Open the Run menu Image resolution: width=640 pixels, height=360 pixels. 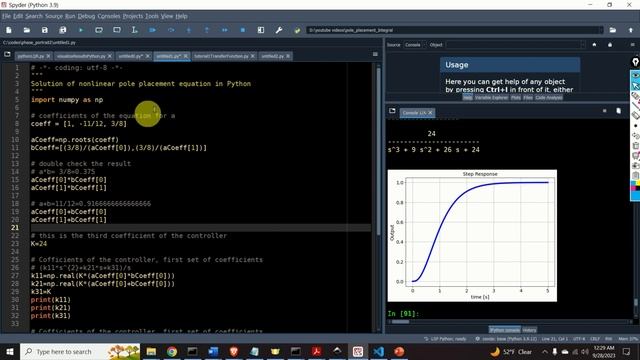click(x=70, y=16)
